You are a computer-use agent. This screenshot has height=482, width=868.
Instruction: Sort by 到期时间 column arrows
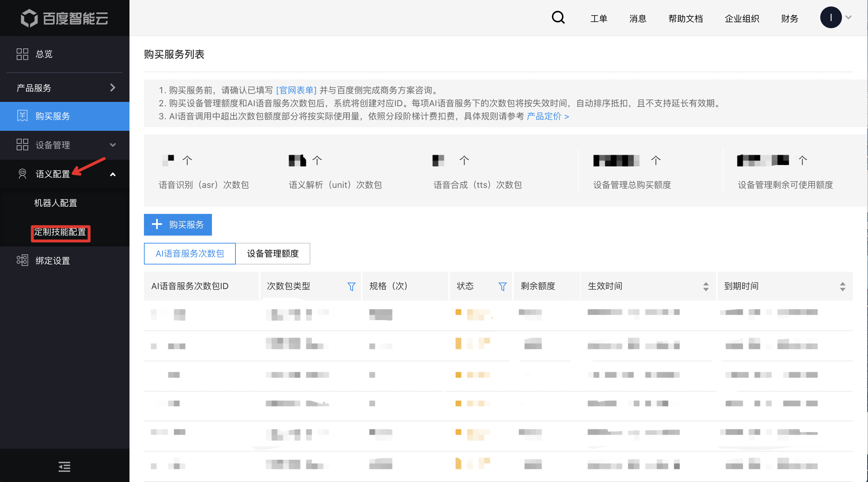[842, 287]
